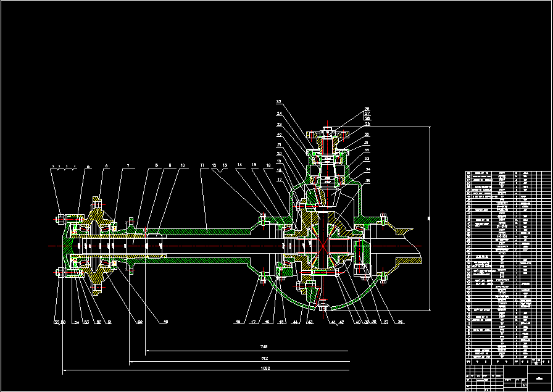553x392 pixels.
Task: Select part callout number 10
Action: pos(182,165)
